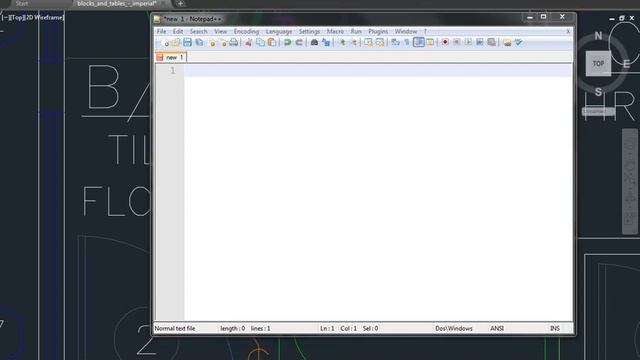This screenshot has height=360, width=640.
Task: Open AutoCAD [2D Wireframe] visual style dropdown
Action: 44,18
